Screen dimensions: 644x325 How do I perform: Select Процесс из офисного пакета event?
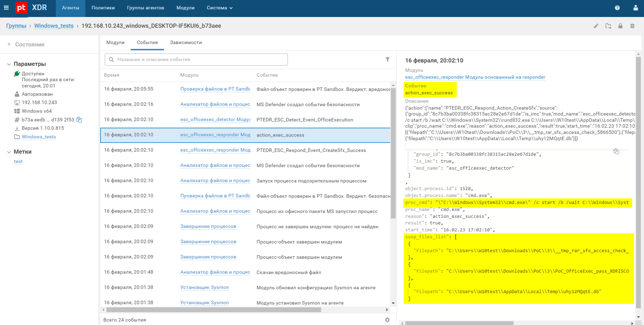point(245,211)
